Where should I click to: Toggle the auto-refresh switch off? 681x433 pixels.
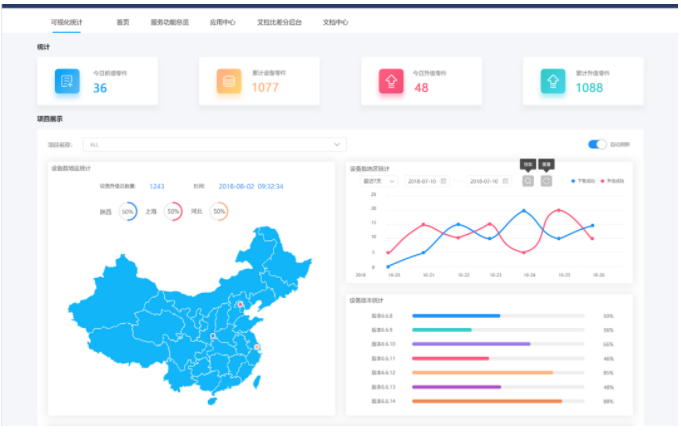click(598, 144)
